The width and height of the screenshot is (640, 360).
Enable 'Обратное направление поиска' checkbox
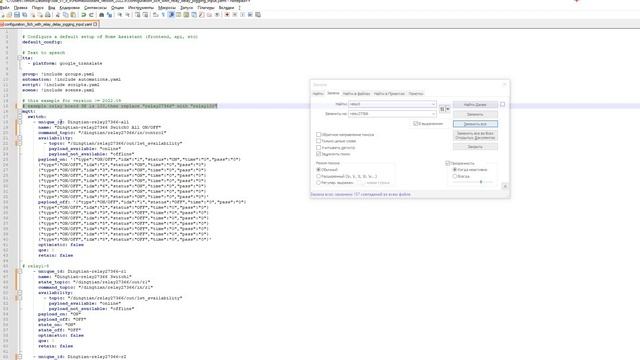(x=318, y=134)
